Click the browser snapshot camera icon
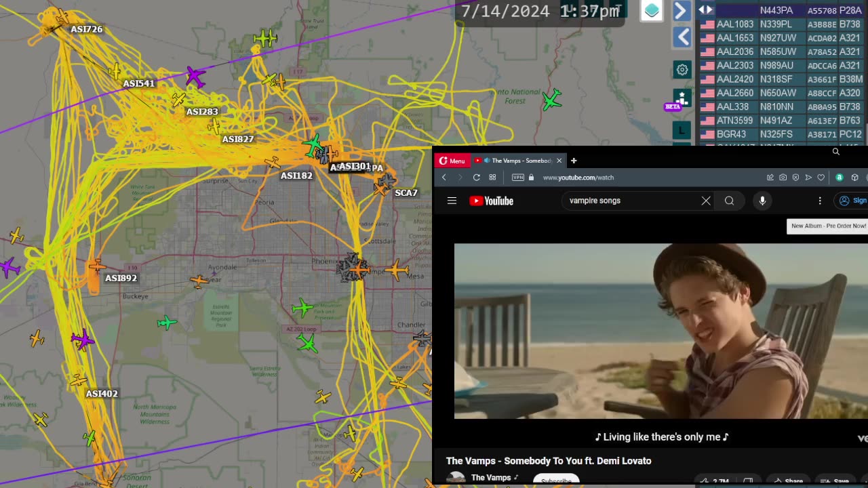This screenshot has width=868, height=488. click(x=783, y=178)
